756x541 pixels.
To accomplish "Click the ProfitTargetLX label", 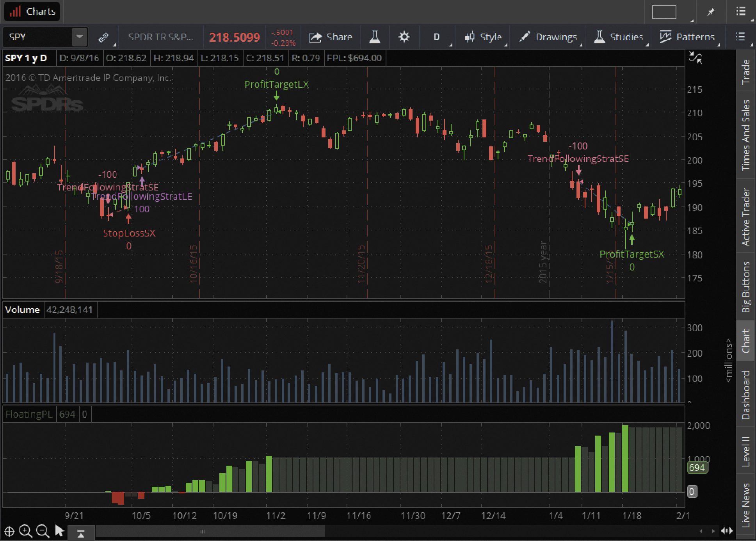I will [x=276, y=84].
